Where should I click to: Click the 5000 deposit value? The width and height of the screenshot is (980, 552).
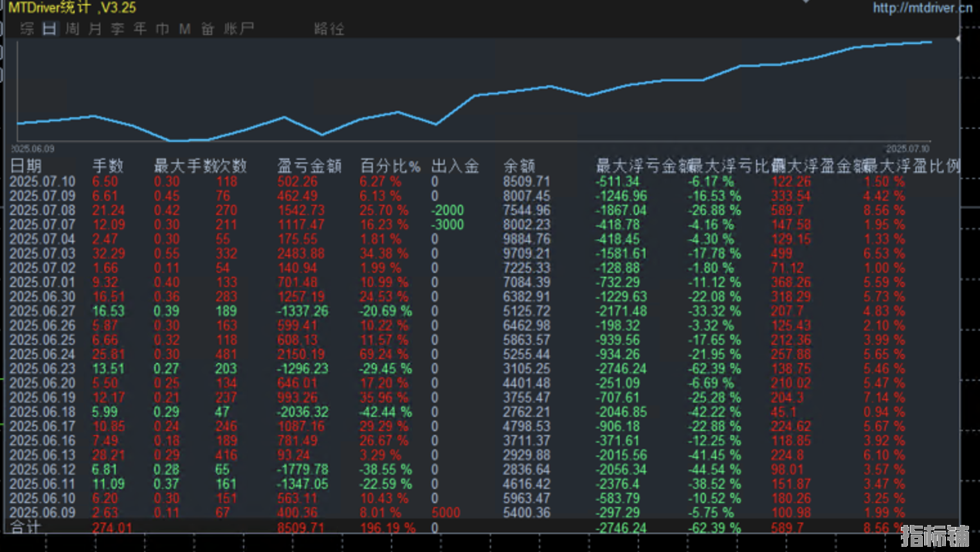coord(446,513)
